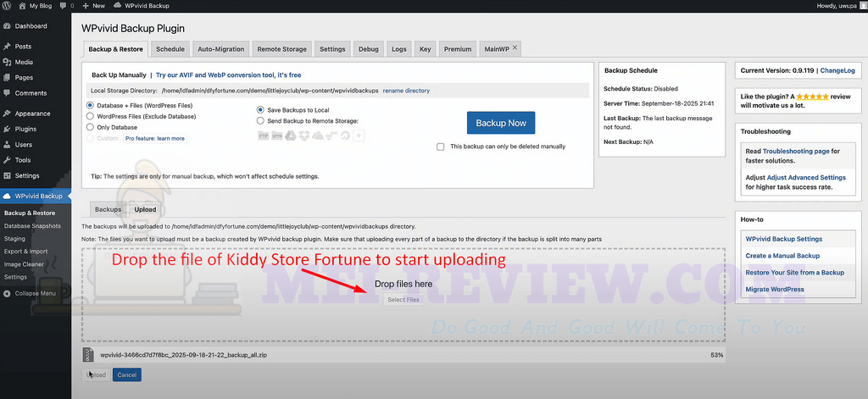Screen dimensions: 868x399
Task: Open the + New menu in admin bar
Action: click(93, 5)
